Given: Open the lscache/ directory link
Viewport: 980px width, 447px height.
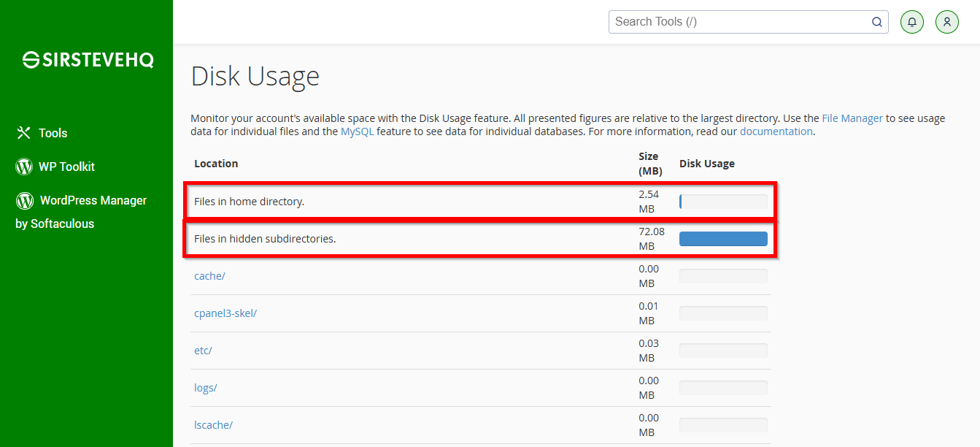Looking at the screenshot, I should 213,425.
